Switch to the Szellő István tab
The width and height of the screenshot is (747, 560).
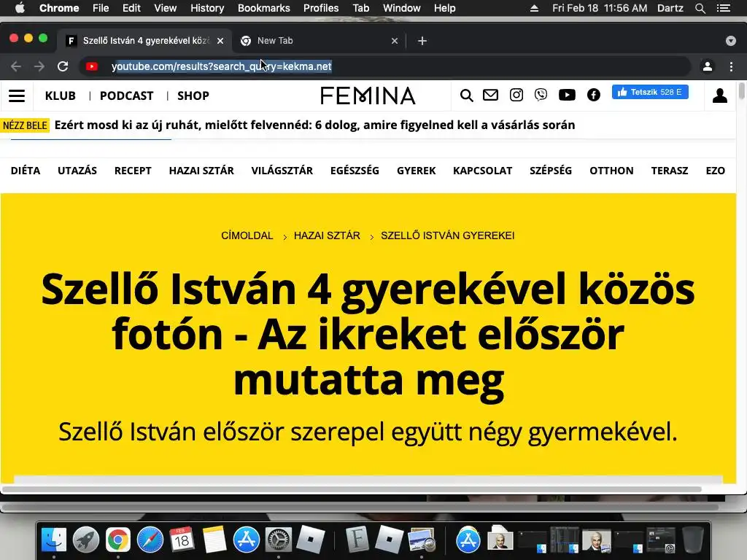[145, 41]
